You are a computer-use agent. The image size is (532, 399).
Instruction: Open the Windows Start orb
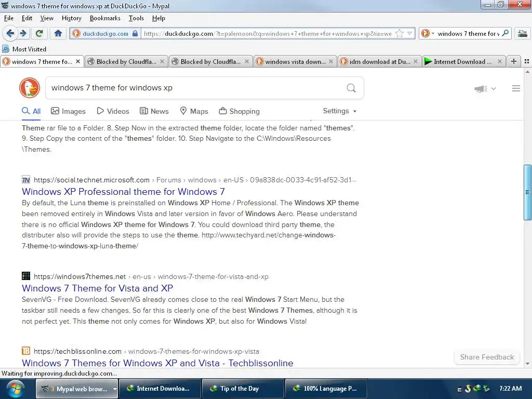point(16,389)
